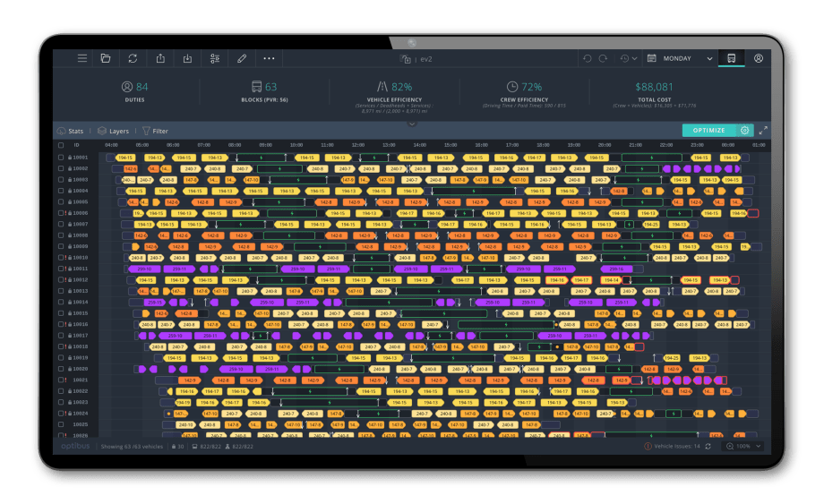Click the refresh sync icon

[133, 58]
